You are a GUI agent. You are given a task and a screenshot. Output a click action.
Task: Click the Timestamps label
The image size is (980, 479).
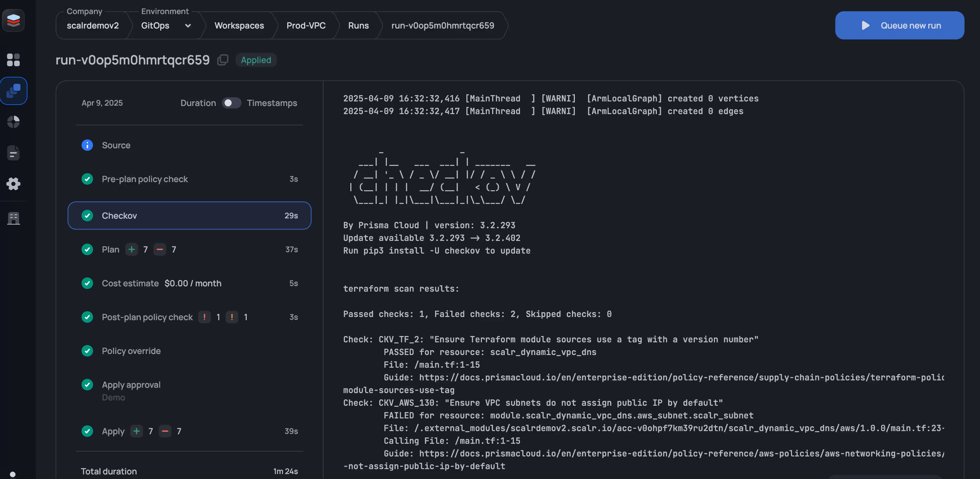coord(272,103)
